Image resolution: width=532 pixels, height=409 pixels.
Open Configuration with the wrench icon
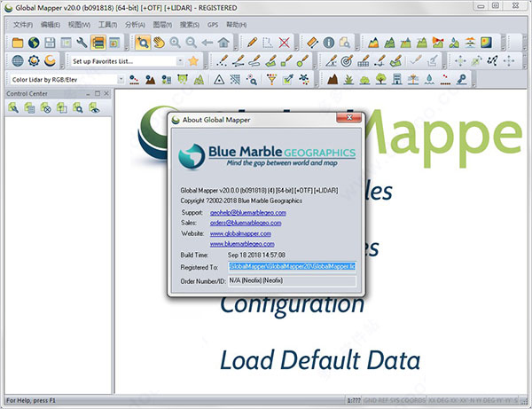82,43
